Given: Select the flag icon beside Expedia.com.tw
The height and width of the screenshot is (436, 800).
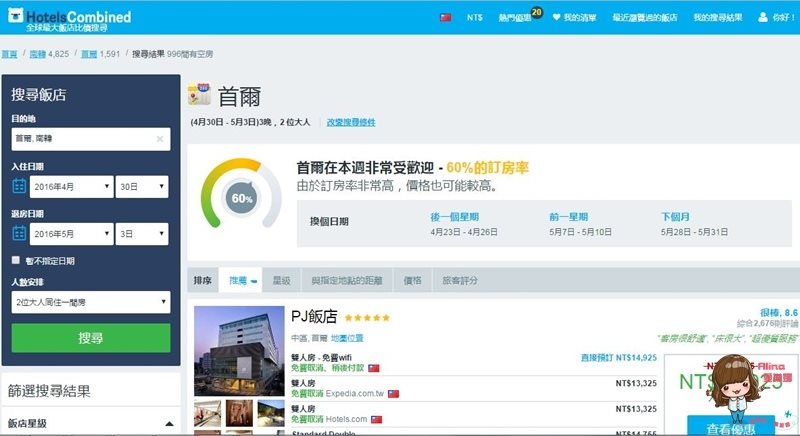Looking at the screenshot, I should [x=393, y=394].
